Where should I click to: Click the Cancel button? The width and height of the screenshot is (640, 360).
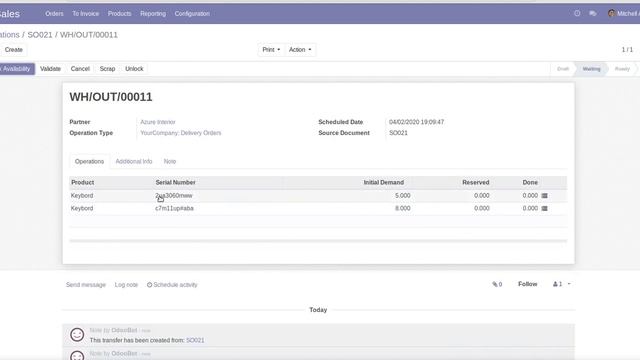80,69
